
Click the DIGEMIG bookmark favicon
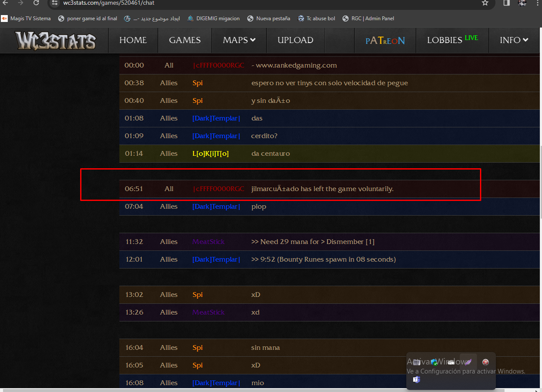(x=190, y=19)
